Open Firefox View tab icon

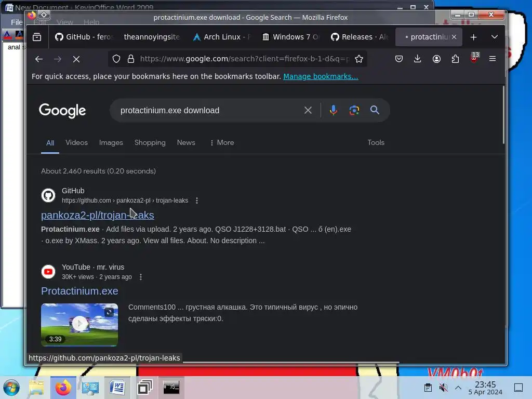[37, 37]
